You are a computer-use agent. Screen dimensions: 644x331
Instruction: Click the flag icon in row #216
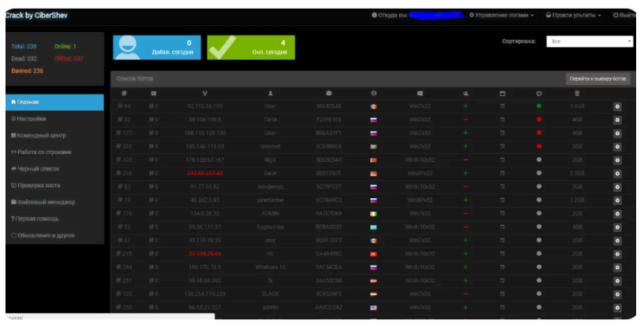(x=373, y=174)
